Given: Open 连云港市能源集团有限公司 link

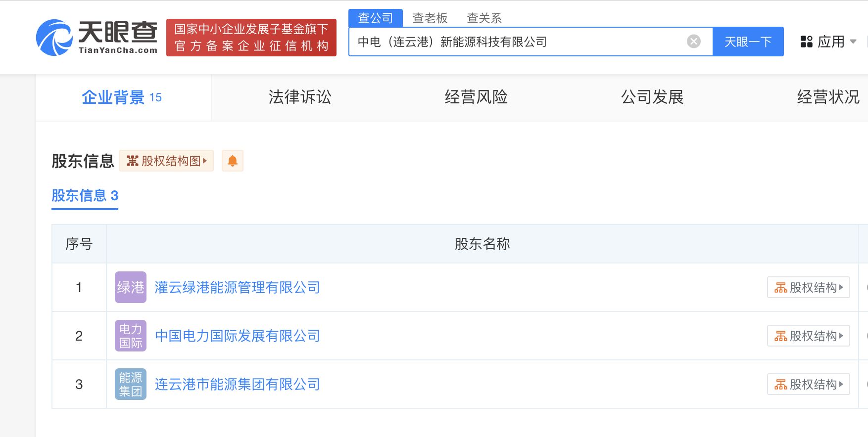Looking at the screenshot, I should pyautogui.click(x=238, y=384).
